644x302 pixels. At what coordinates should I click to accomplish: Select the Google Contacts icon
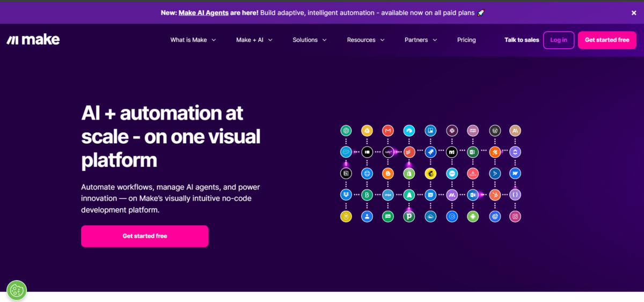click(367, 216)
